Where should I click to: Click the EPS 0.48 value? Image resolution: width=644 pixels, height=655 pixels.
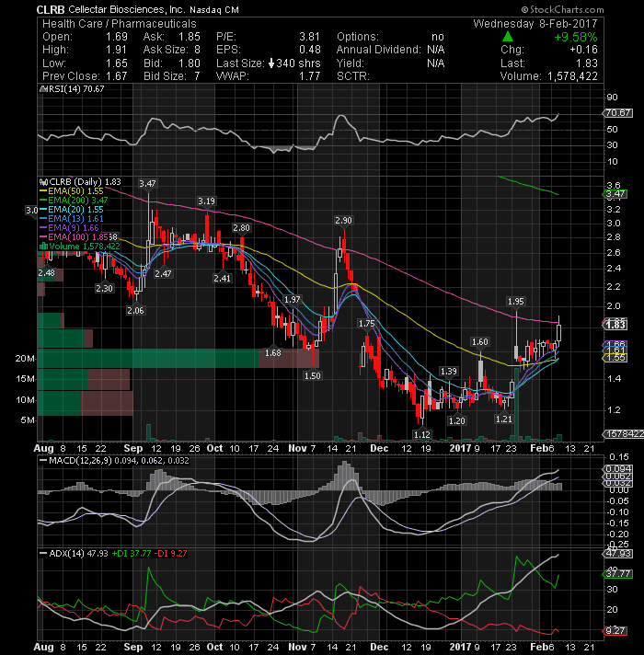(x=309, y=50)
